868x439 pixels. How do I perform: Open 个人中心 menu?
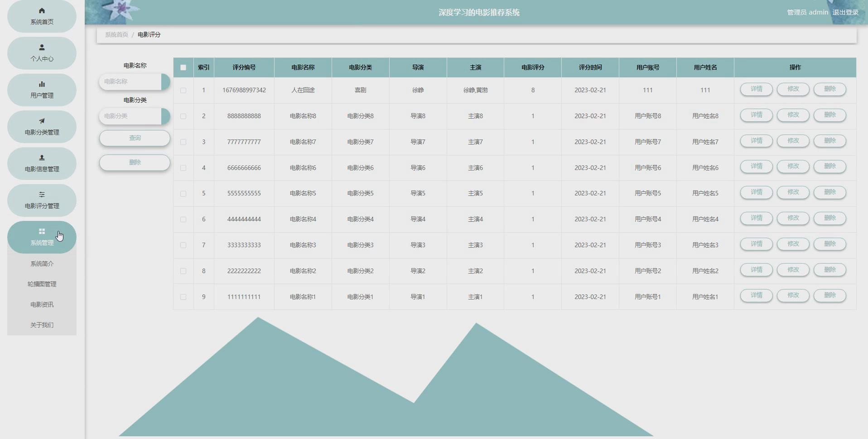point(42,53)
